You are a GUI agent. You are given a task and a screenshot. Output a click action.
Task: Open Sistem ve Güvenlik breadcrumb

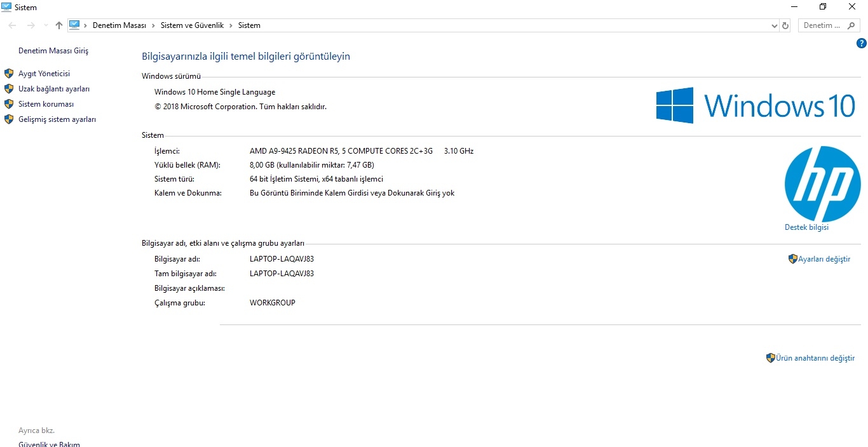[192, 25]
